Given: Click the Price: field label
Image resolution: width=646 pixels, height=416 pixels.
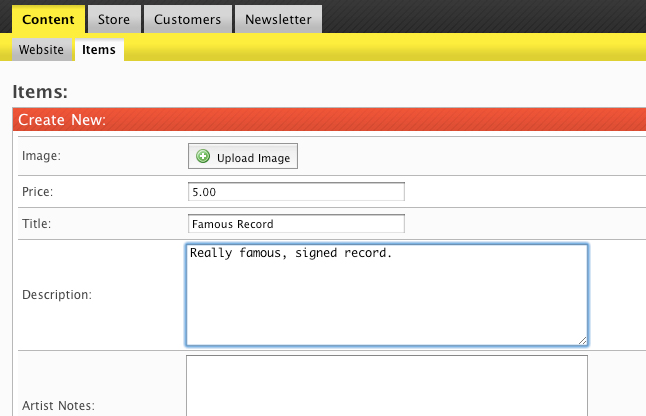Looking at the screenshot, I should coord(37,191).
